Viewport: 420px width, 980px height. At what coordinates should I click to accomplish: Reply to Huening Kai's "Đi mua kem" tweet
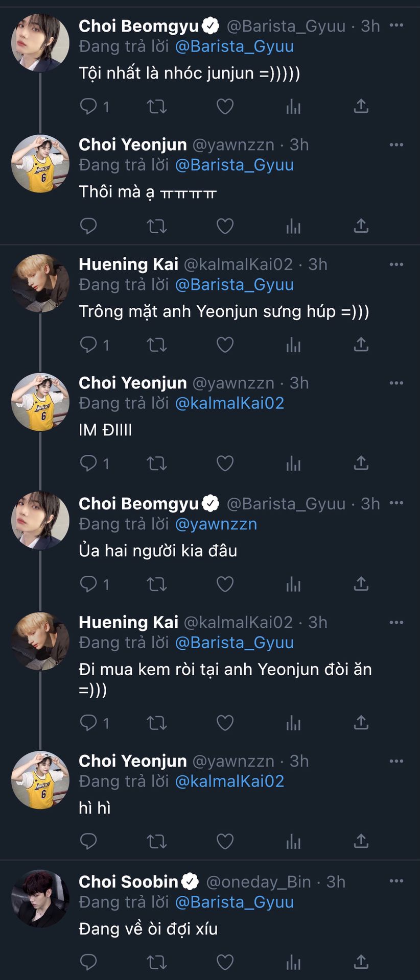pos(89,723)
